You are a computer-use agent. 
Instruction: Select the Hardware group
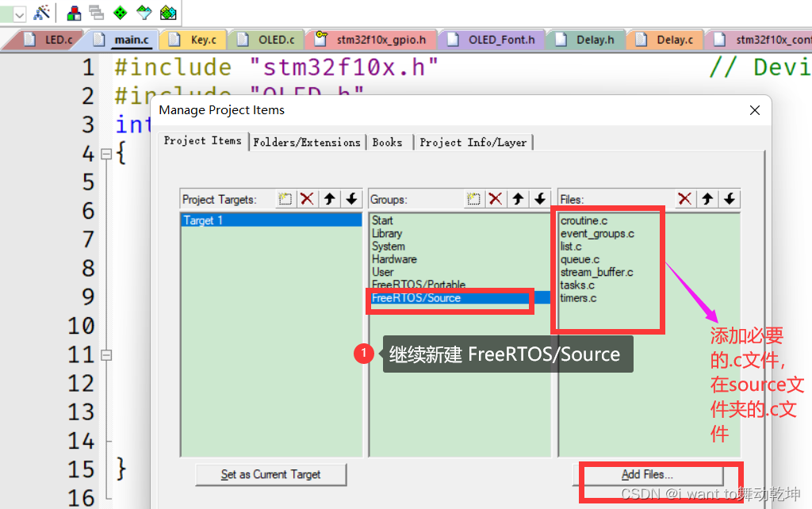point(394,259)
